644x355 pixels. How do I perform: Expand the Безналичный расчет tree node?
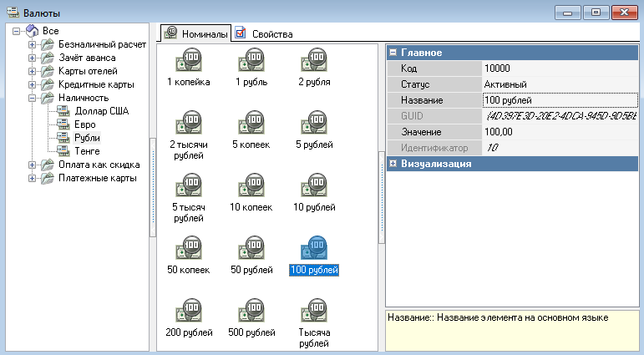pos(33,44)
